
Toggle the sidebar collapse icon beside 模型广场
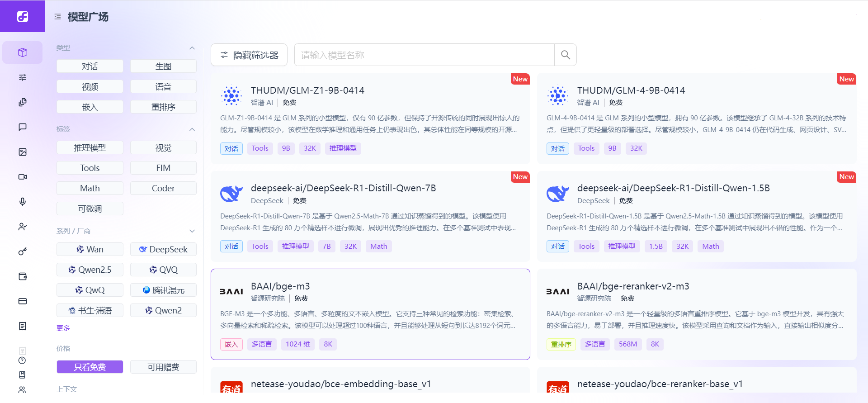[x=57, y=17]
